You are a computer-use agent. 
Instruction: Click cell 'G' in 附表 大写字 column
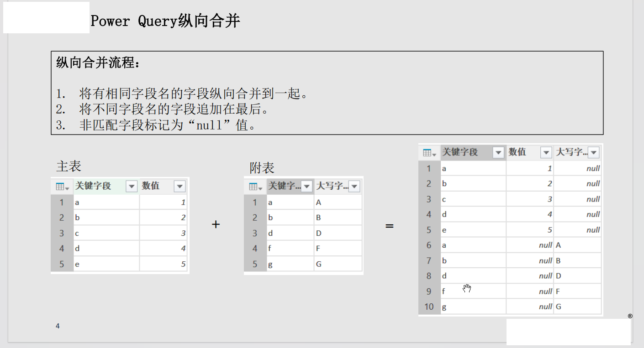click(338, 264)
